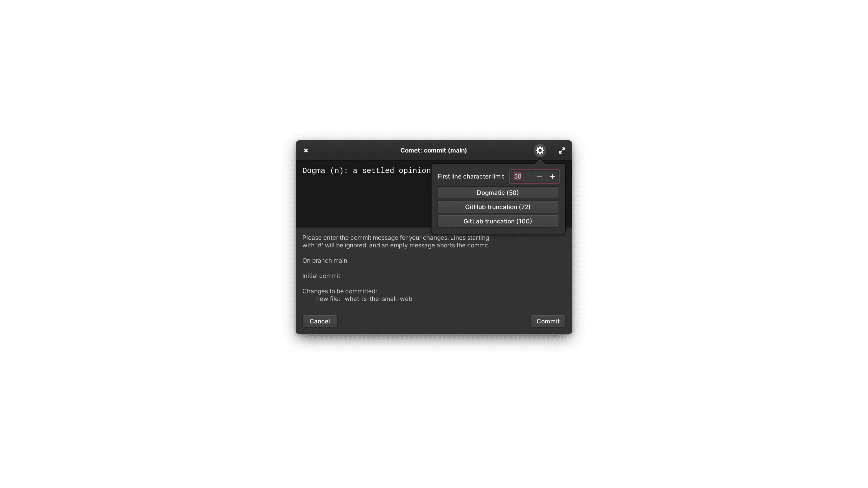The height and width of the screenshot is (488, 868).
Task: Click the Commit button
Action: pos(547,321)
